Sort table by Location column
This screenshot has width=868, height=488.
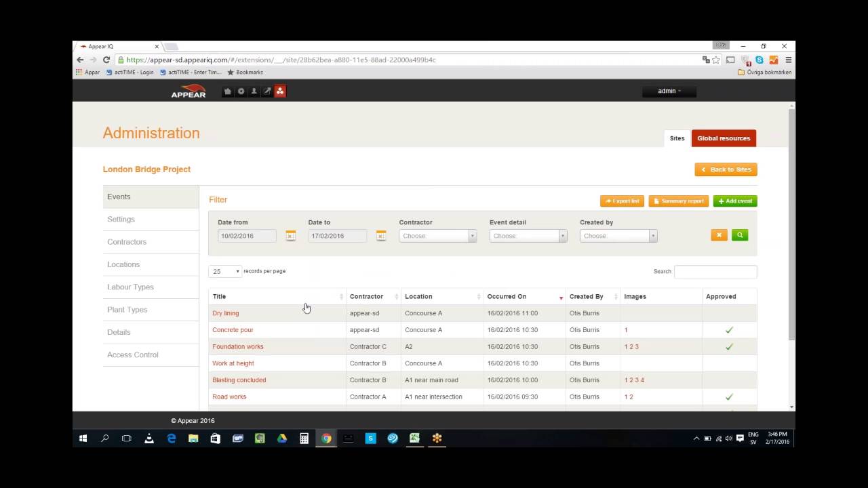coord(442,296)
